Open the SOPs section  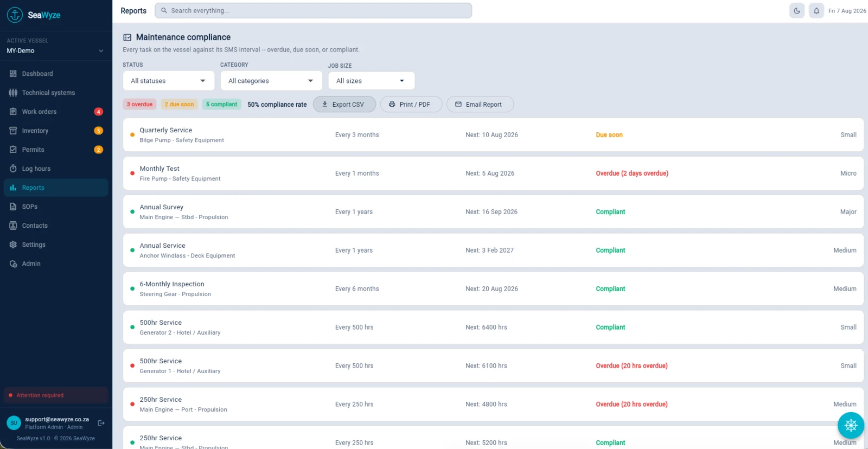[x=56, y=207]
